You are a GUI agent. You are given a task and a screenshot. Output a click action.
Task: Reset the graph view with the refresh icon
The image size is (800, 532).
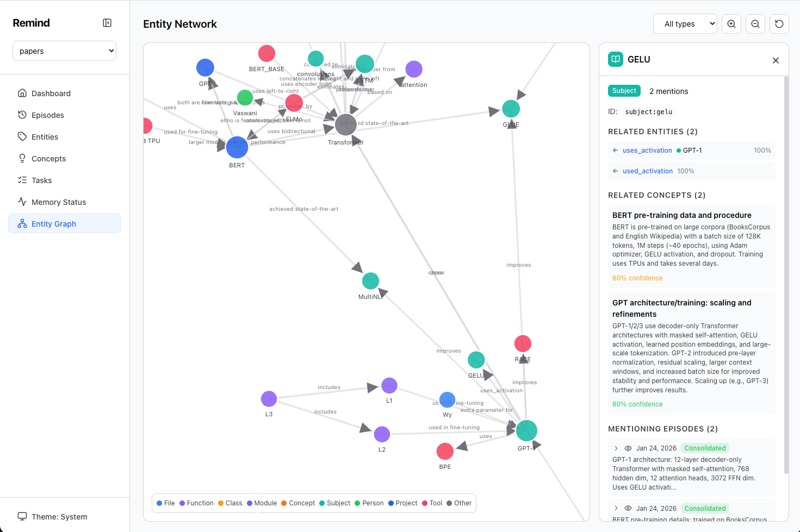click(x=779, y=23)
